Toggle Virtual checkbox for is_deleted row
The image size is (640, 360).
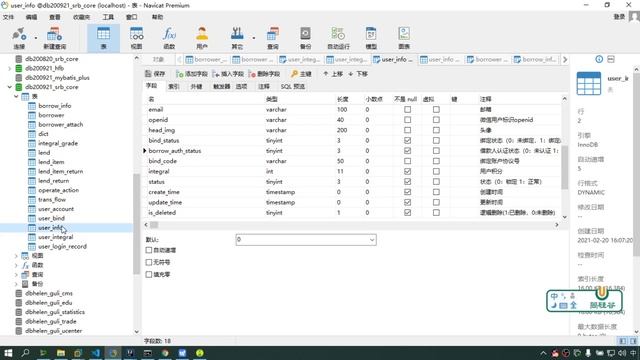coord(436,213)
